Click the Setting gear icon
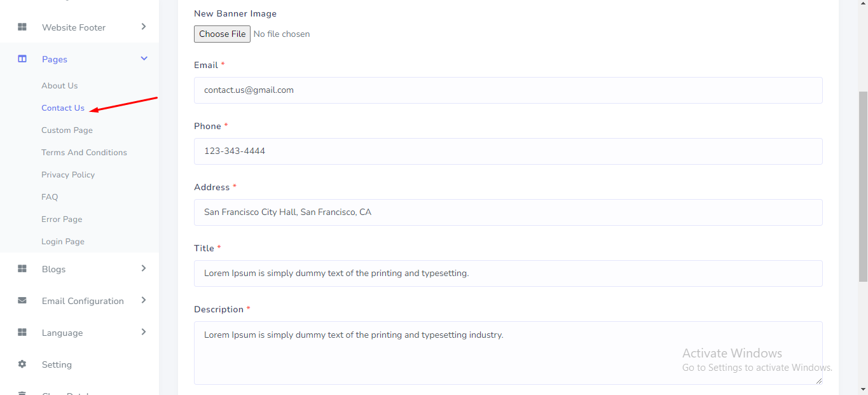This screenshot has height=395, width=868. [22, 364]
